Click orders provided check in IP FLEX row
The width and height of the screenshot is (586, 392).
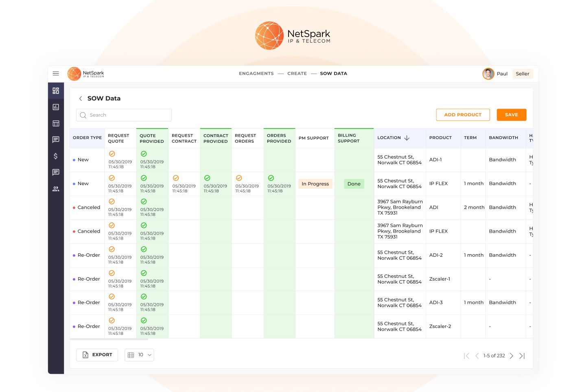tap(271, 178)
